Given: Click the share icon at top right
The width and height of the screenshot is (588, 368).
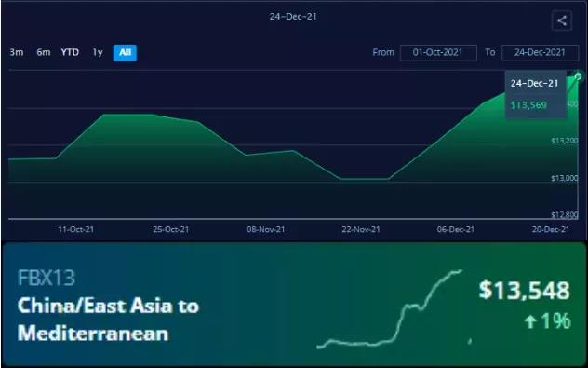Looking at the screenshot, I should [x=561, y=20].
